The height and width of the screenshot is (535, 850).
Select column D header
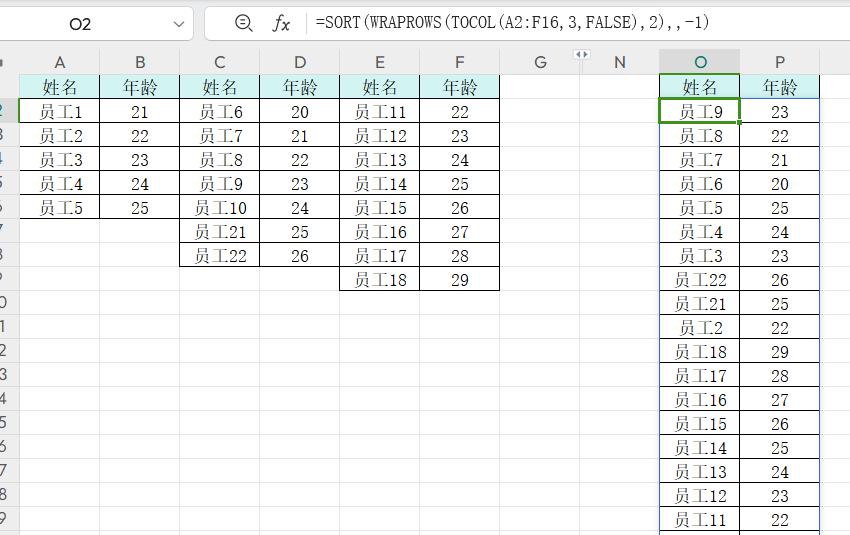point(300,62)
